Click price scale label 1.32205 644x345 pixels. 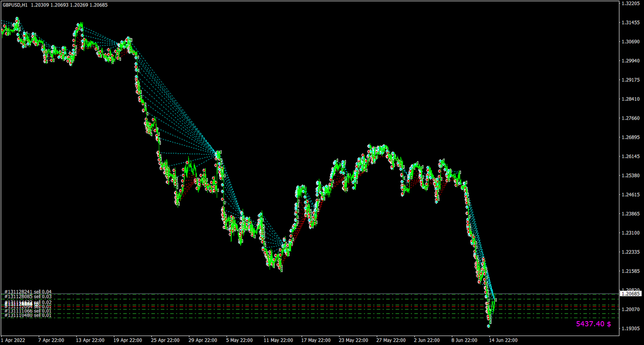tap(630, 3)
